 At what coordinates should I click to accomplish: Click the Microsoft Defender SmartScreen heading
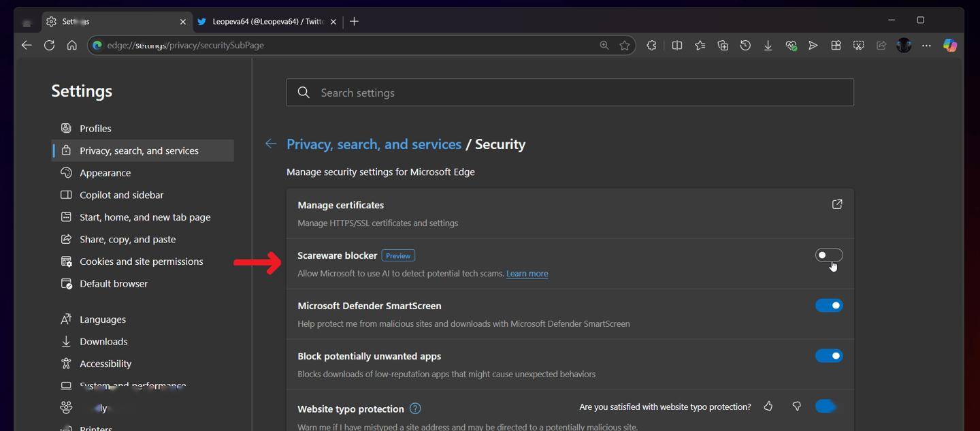pyautogui.click(x=370, y=306)
